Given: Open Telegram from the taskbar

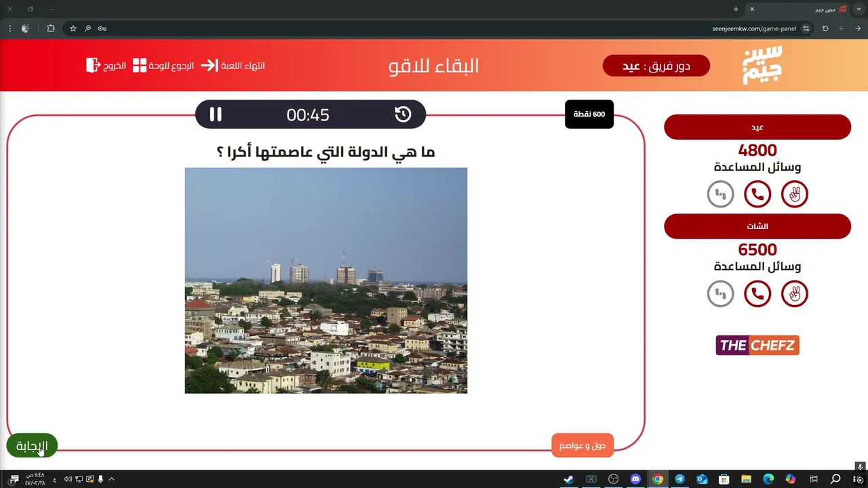Looking at the screenshot, I should click(679, 479).
